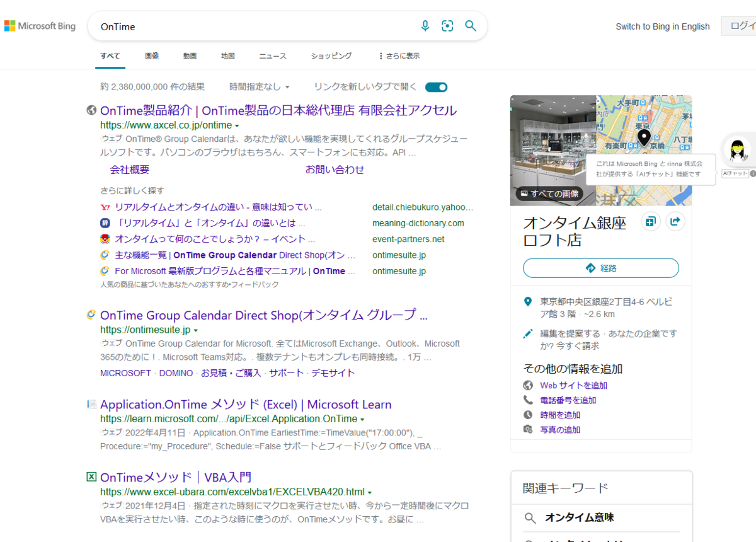Open the 時間指定なし dropdown filter

tap(260, 87)
